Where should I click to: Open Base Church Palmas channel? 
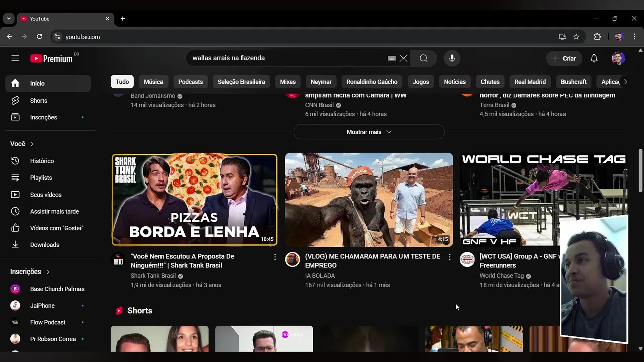pos(48,289)
